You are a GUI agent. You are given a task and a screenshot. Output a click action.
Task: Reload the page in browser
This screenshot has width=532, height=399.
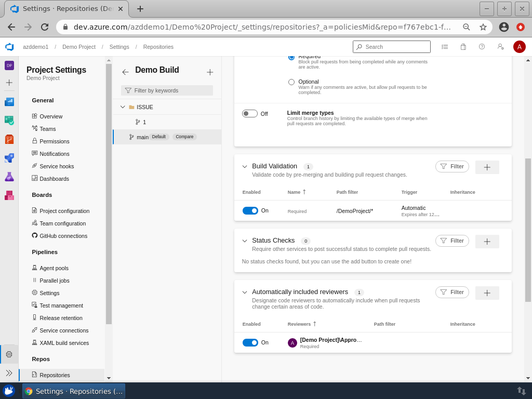[x=45, y=27]
